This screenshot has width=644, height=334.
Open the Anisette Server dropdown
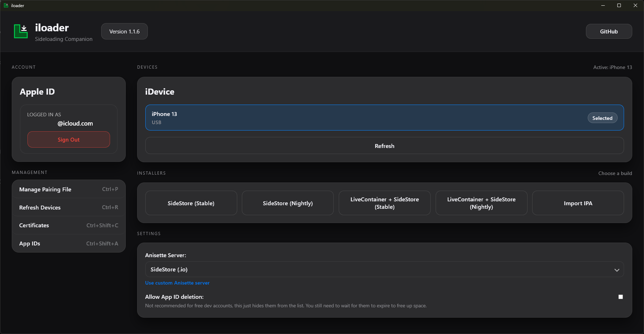[384, 270]
